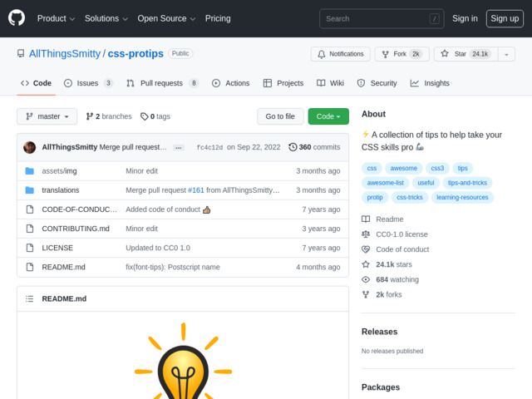Click the AllThingsSmitty avatar in commit row
Image resolution: width=532 pixels, height=399 pixels.
pos(30,147)
